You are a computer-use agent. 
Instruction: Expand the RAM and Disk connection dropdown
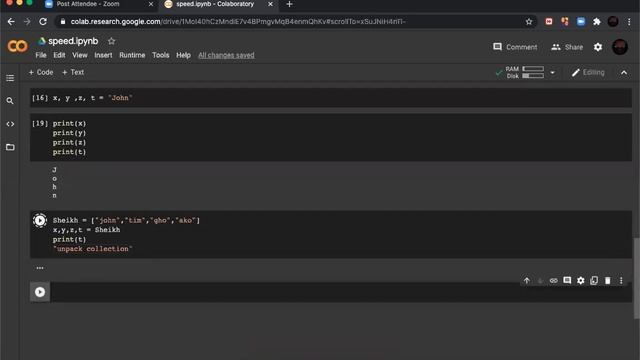pos(552,73)
